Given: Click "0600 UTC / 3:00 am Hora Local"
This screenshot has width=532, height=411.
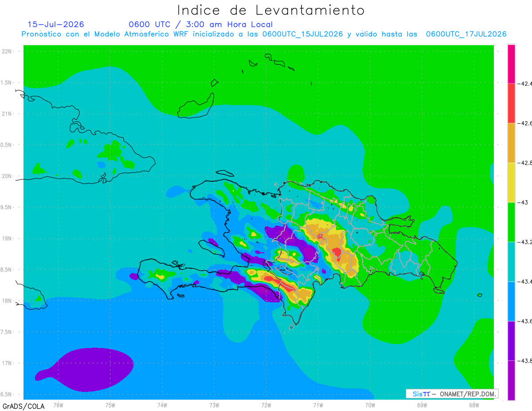Looking at the screenshot, I should point(200,24).
